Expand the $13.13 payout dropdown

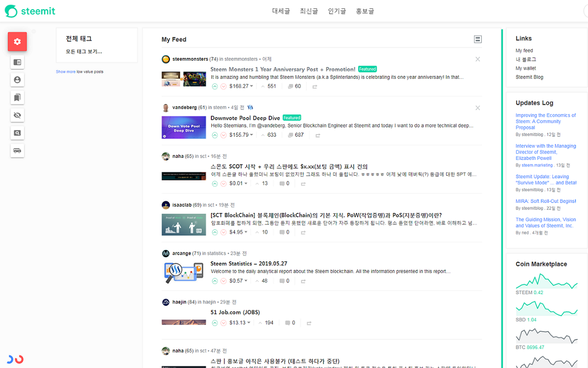coord(240,323)
